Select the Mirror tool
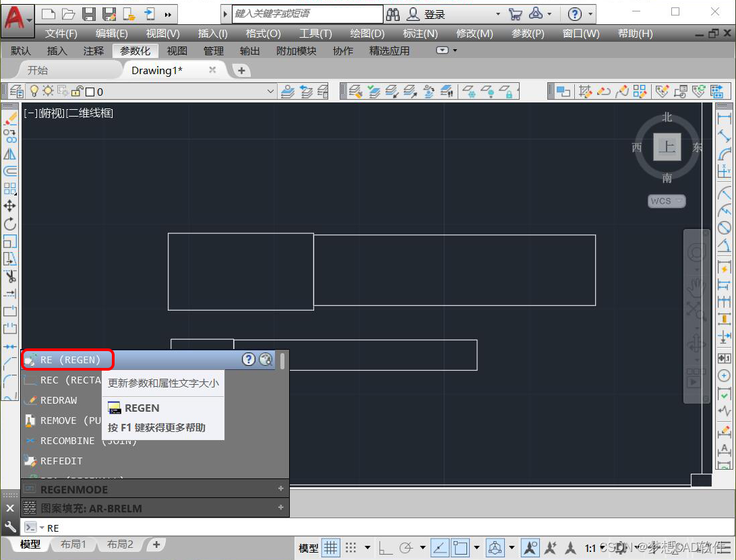 point(10,154)
